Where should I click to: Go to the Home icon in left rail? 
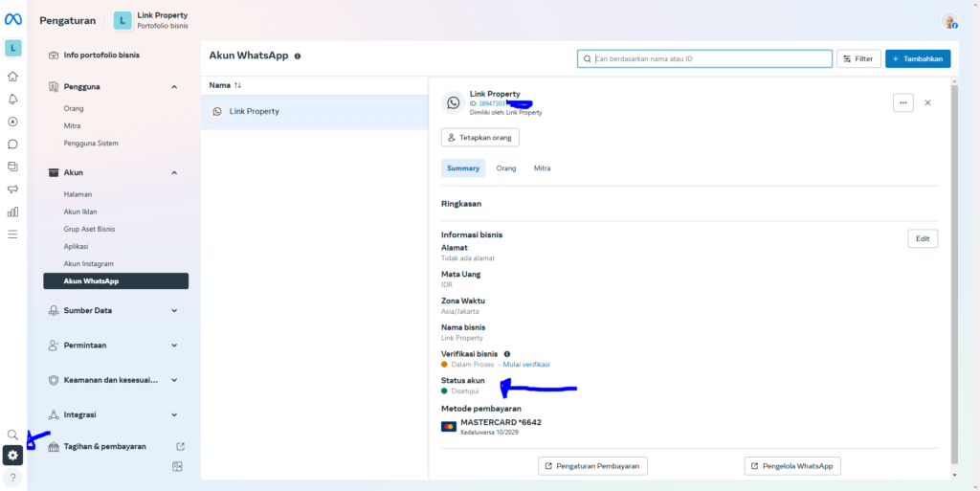12,77
